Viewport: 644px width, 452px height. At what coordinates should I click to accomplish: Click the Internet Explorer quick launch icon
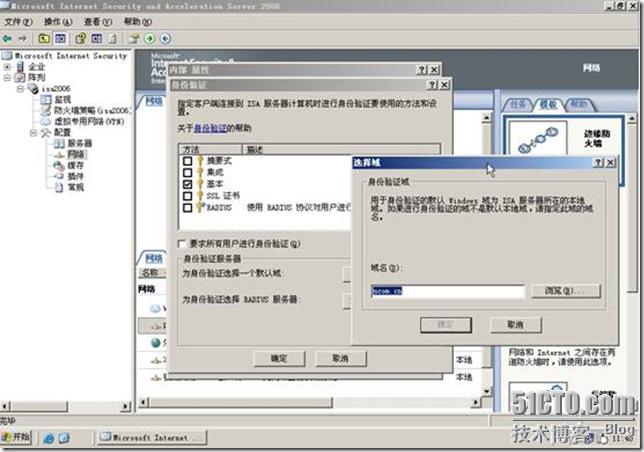pyautogui.click(x=49, y=438)
